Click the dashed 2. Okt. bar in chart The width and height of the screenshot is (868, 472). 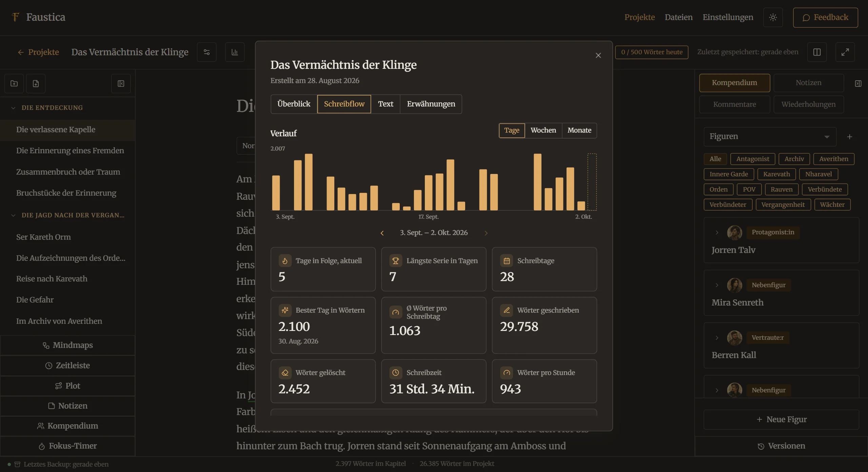coord(592,182)
